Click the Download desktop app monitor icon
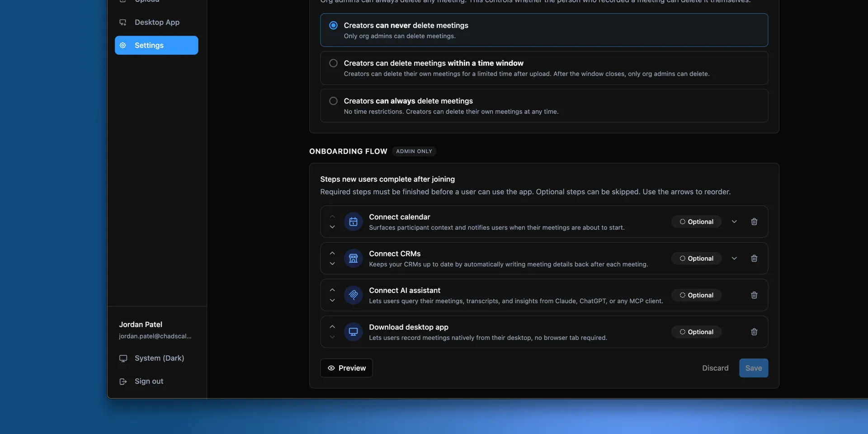The height and width of the screenshot is (434, 868). click(x=353, y=331)
